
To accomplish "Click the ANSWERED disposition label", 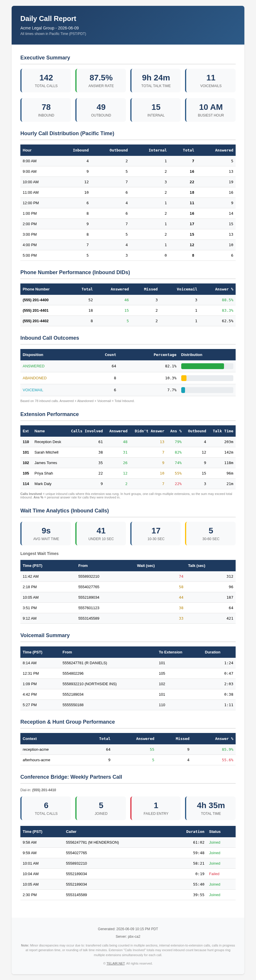I will tap(33, 366).
